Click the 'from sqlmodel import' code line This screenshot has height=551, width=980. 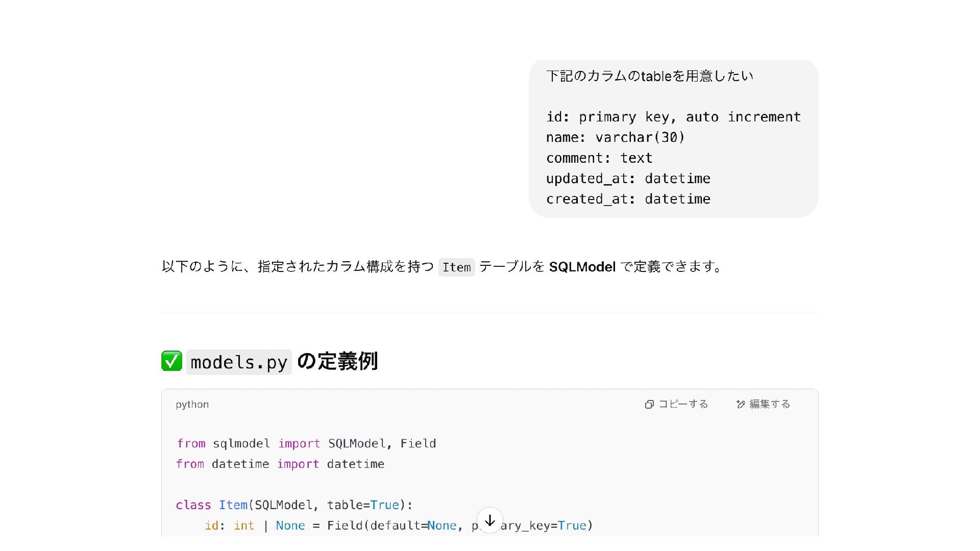(x=306, y=443)
